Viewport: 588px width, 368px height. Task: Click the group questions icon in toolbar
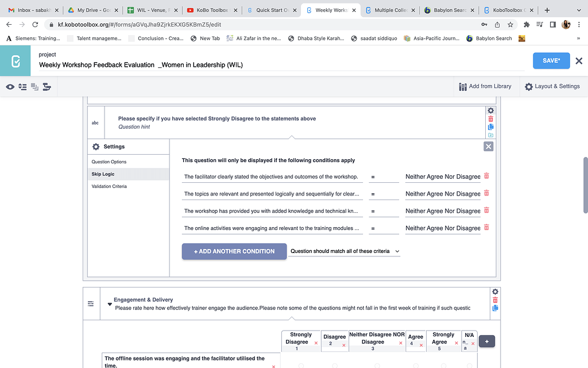coord(48,86)
